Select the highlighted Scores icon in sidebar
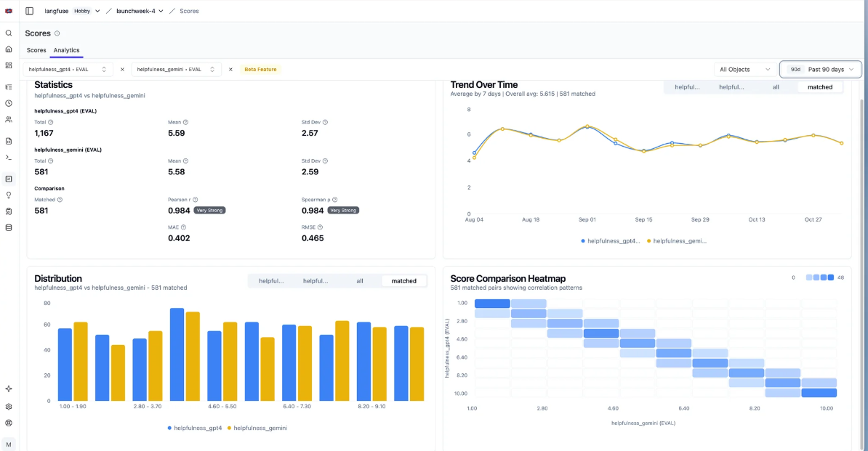The width and height of the screenshot is (868, 451). [x=9, y=179]
